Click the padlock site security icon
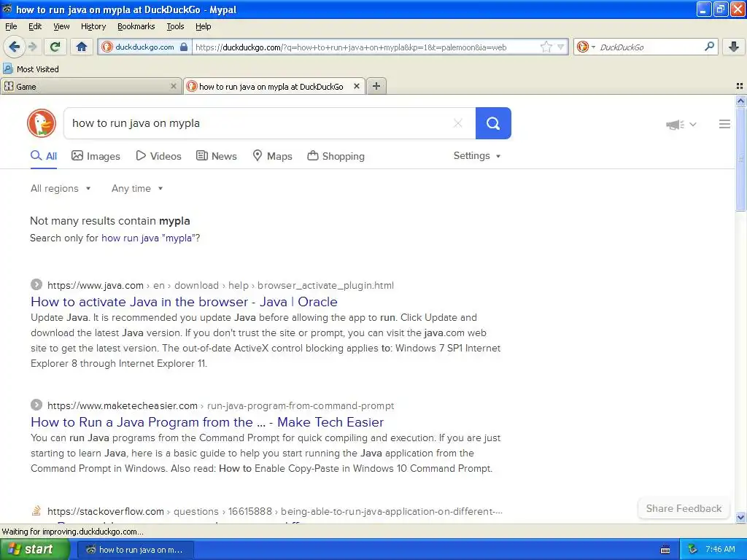Screen dimensions: 747x560 183,47
